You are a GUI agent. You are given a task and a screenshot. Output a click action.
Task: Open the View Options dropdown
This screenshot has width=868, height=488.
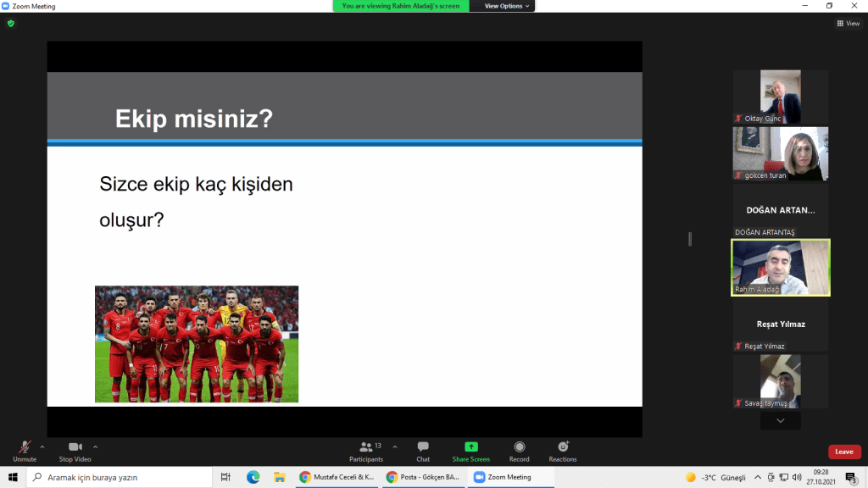click(507, 6)
